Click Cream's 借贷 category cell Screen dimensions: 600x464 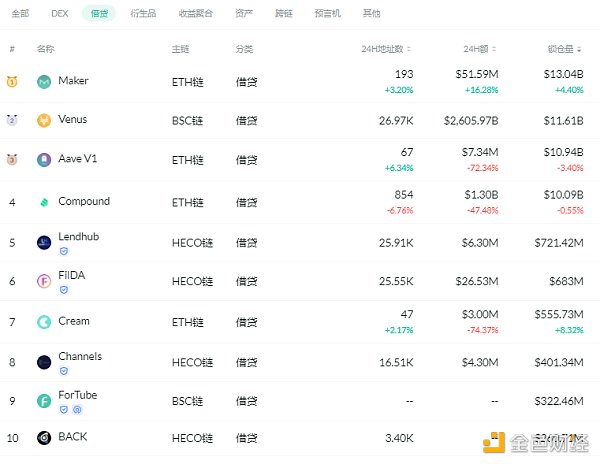click(246, 322)
